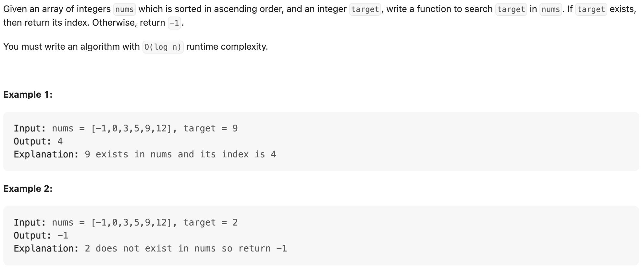Click "target = 9" in Example 1 input

pyautogui.click(x=210, y=129)
